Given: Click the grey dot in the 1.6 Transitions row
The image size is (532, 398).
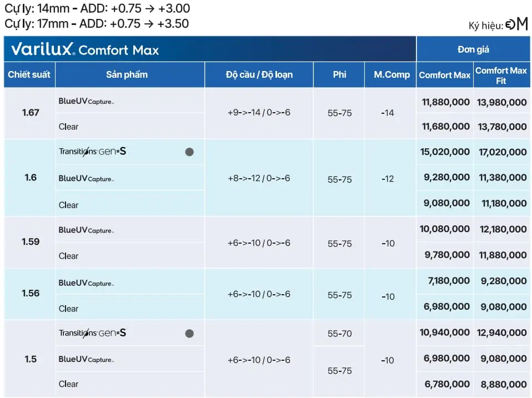Looking at the screenshot, I should click(189, 152).
